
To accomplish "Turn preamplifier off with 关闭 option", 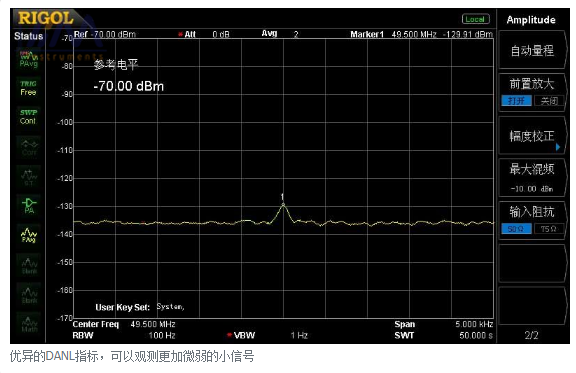I will point(549,101).
